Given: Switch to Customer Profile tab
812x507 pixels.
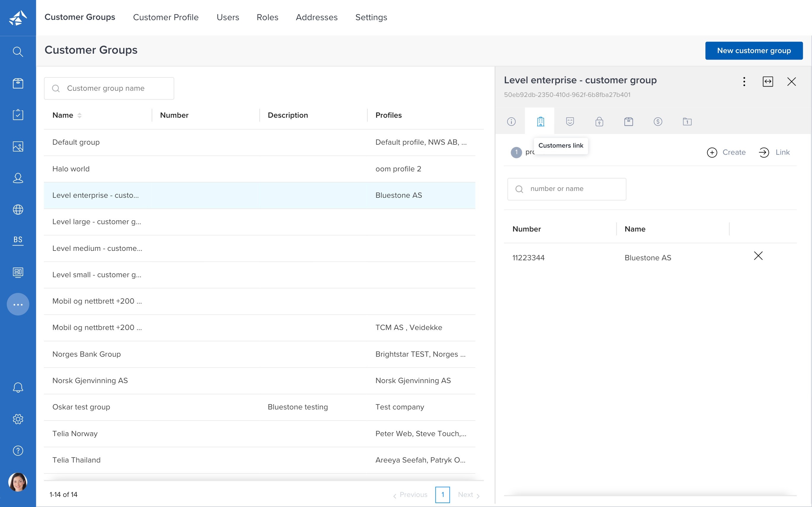Looking at the screenshot, I should 166,17.
